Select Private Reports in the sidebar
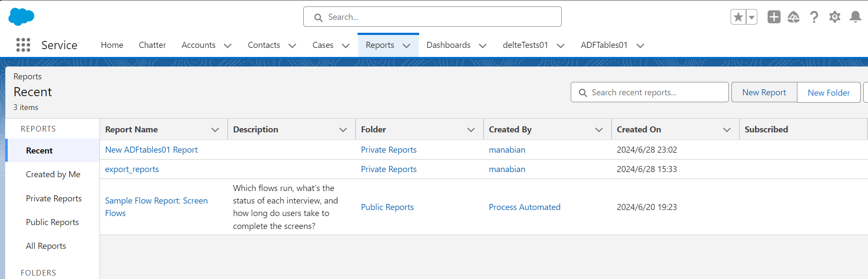Image resolution: width=868 pixels, height=279 pixels. pyautogui.click(x=54, y=198)
